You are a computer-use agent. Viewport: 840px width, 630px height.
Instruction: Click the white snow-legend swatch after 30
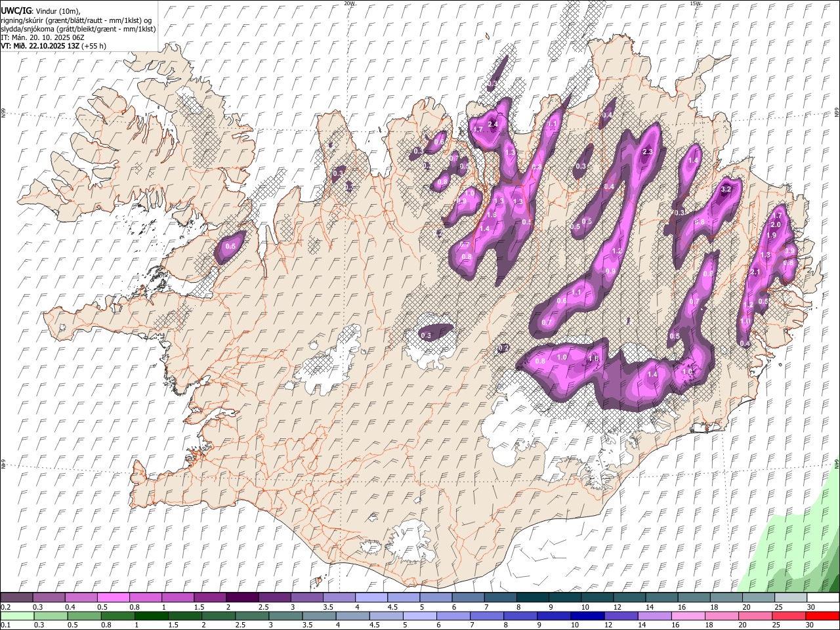823,598
